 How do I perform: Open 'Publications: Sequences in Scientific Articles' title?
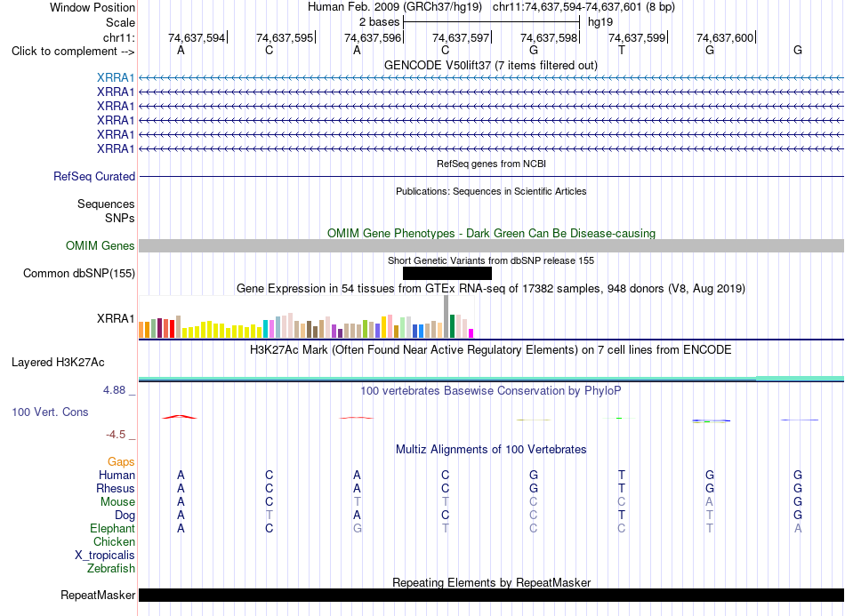point(491,191)
